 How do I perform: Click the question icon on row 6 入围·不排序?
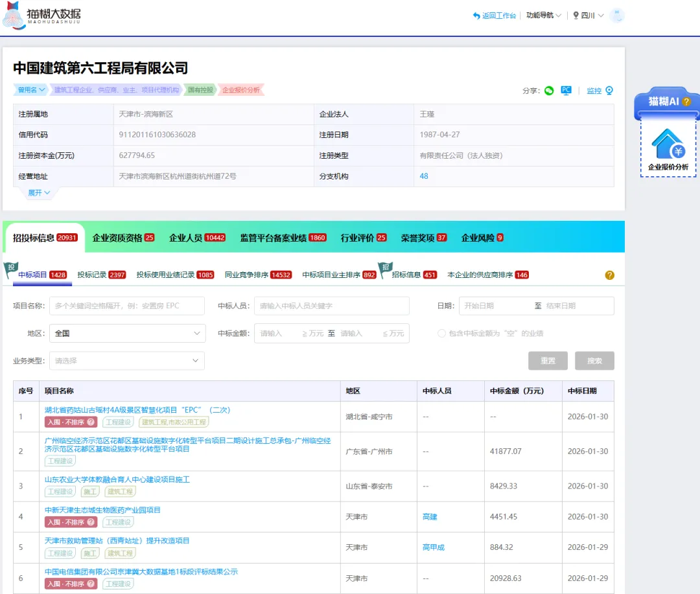91,583
